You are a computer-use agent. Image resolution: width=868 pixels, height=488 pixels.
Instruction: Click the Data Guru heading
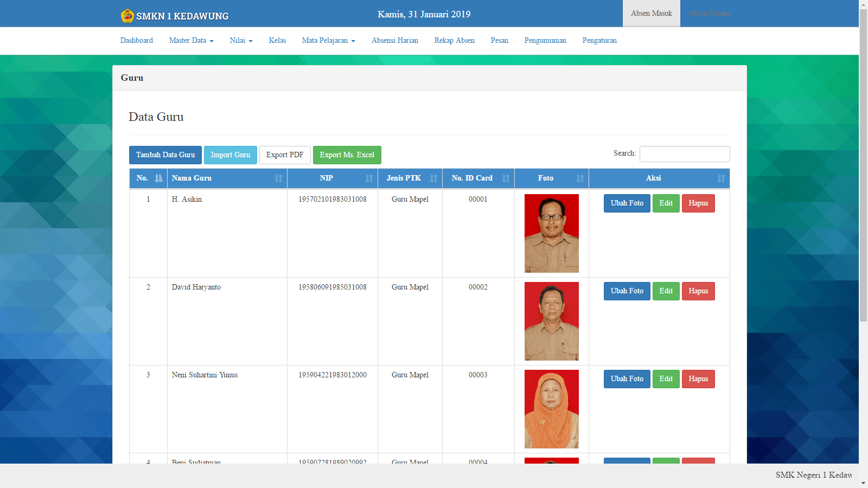coord(156,117)
